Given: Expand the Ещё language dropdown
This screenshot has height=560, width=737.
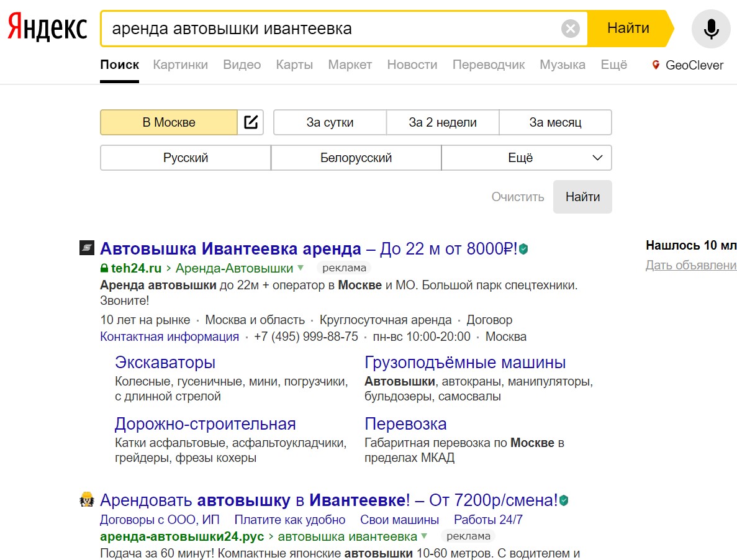Looking at the screenshot, I should pyautogui.click(x=527, y=158).
